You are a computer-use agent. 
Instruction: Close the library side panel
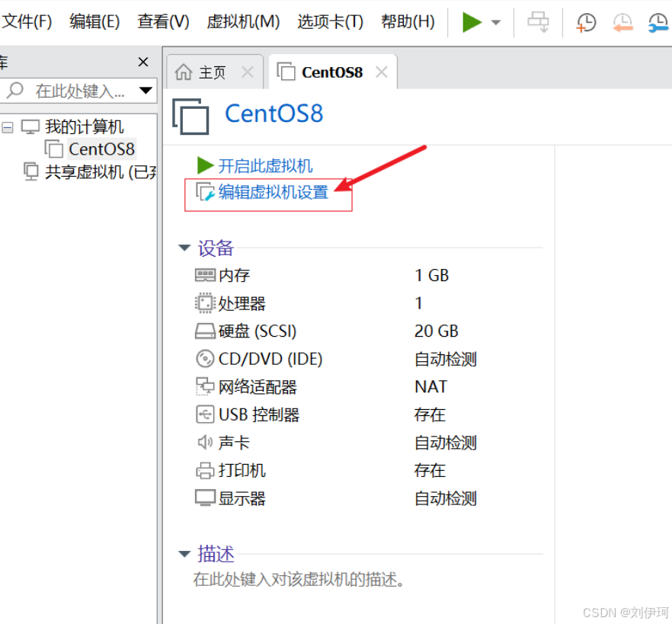click(143, 62)
